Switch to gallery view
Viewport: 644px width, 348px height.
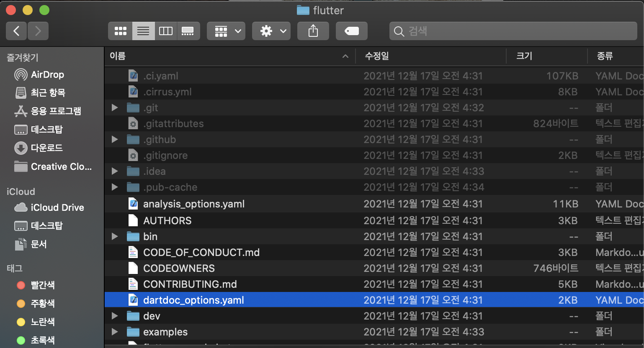188,31
